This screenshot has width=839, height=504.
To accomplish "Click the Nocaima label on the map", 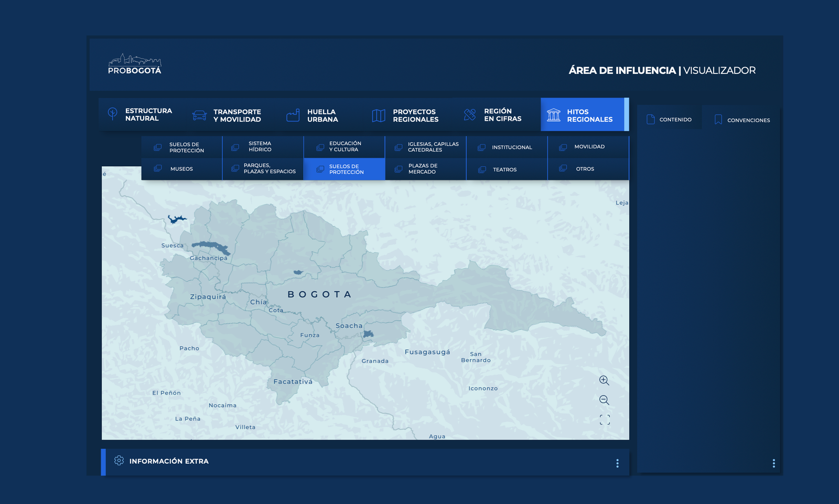I will coord(222,405).
